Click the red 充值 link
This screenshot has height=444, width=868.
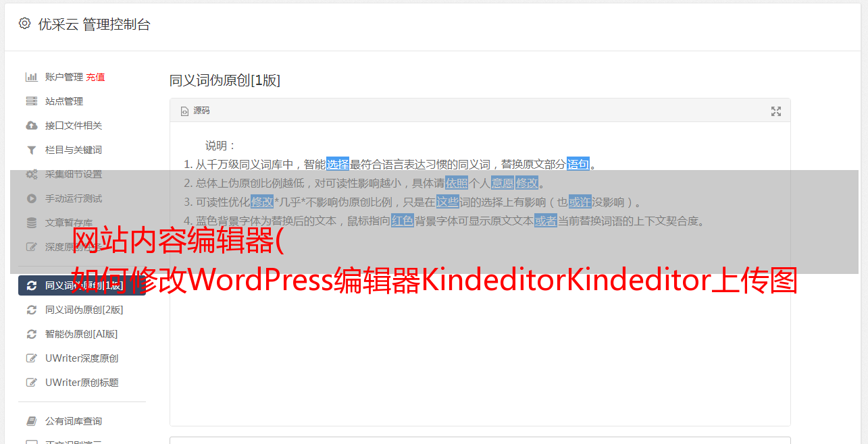click(95, 77)
